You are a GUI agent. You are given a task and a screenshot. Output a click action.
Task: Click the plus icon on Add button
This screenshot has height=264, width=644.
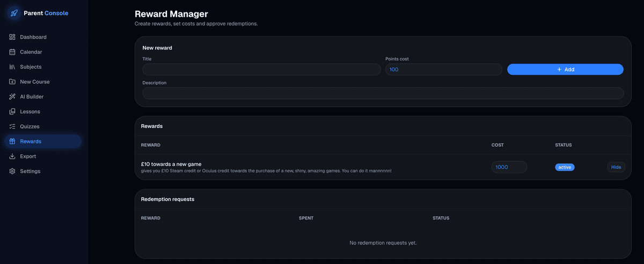point(559,69)
